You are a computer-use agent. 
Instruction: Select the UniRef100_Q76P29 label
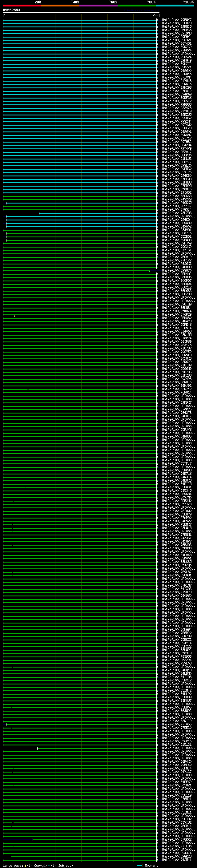click(x=177, y=315)
